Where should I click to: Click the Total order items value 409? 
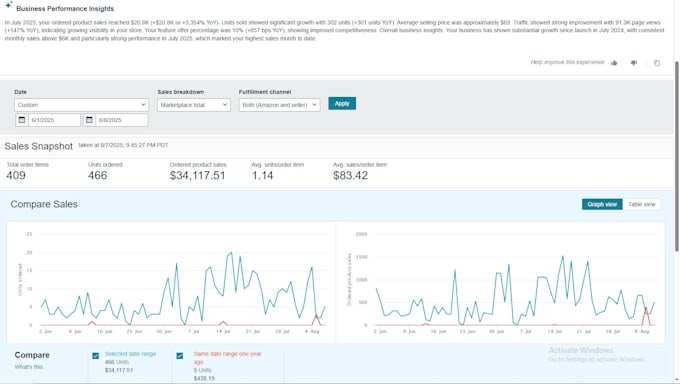[x=16, y=175]
